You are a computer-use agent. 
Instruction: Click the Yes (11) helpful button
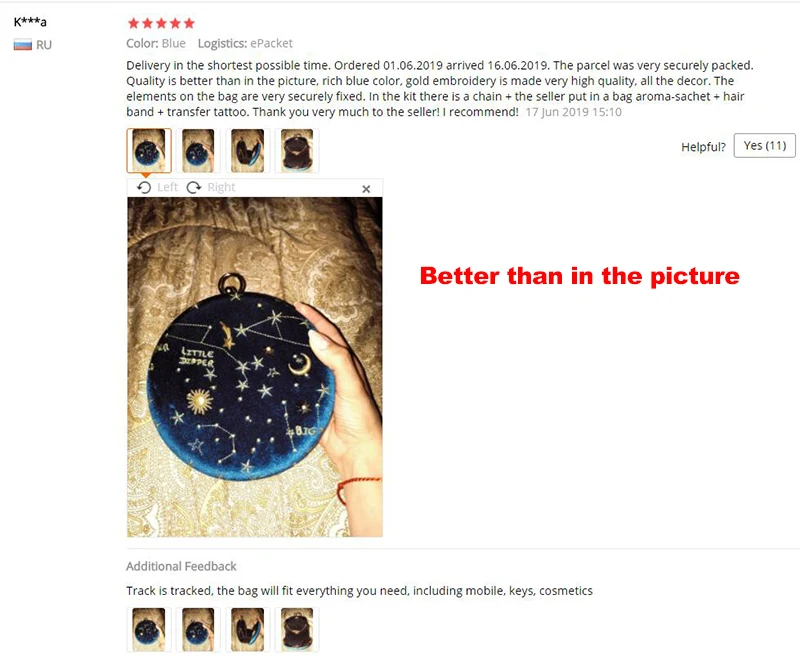click(764, 146)
